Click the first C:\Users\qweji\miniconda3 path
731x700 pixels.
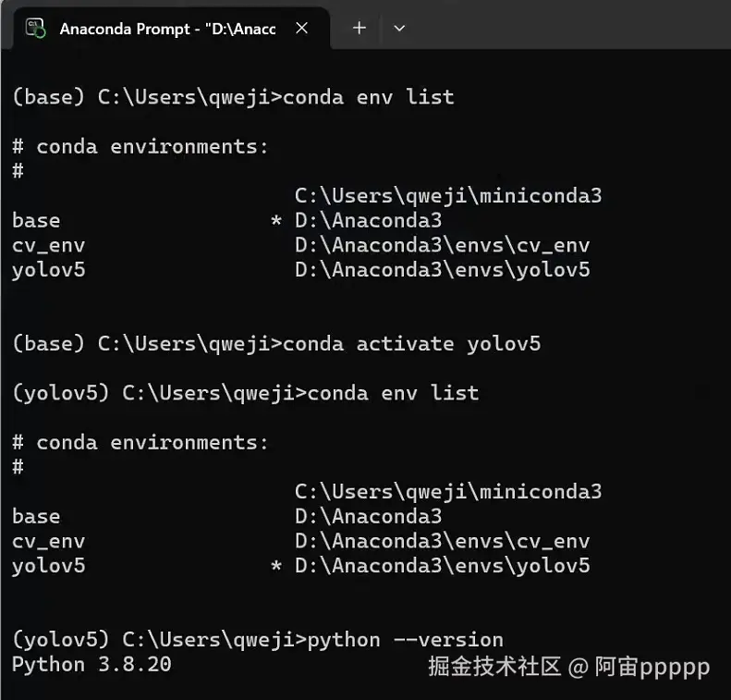(x=448, y=196)
